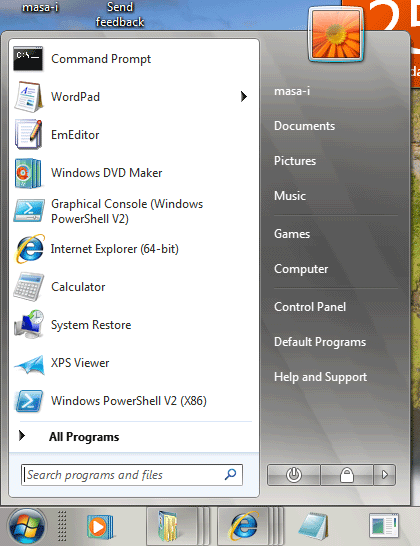The width and height of the screenshot is (420, 546).
Task: Open the Documents folder link
Action: [x=304, y=126]
